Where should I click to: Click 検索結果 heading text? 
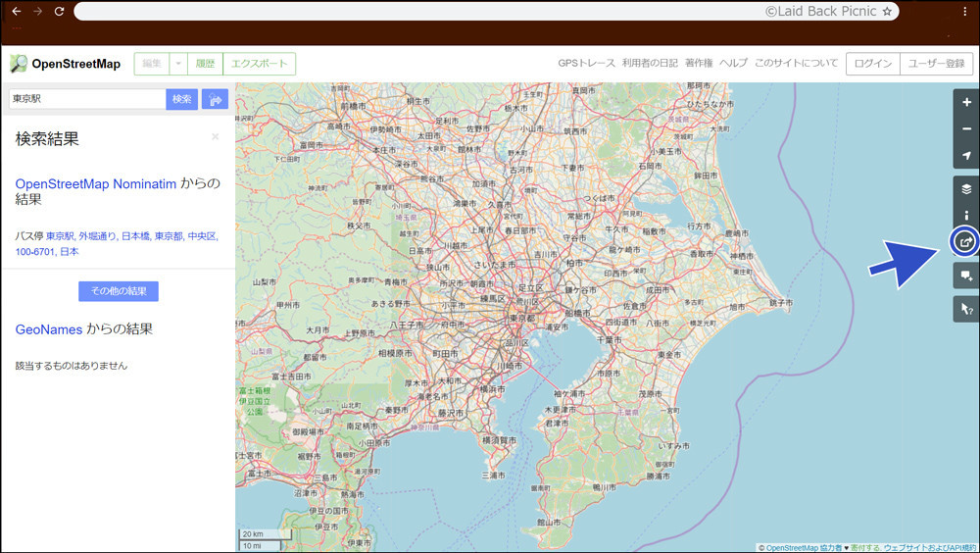[x=47, y=139]
